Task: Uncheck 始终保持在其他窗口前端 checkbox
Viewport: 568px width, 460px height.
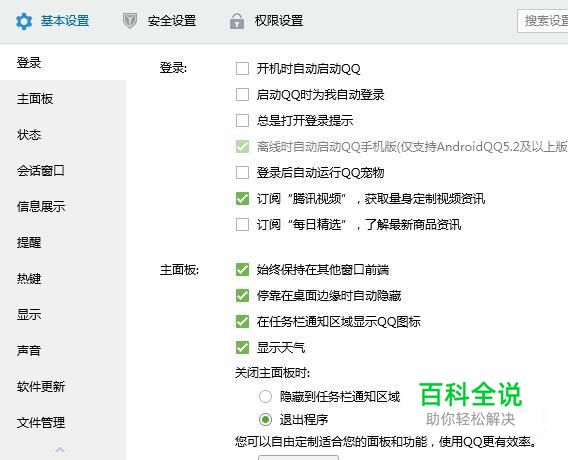Action: pyautogui.click(x=242, y=269)
